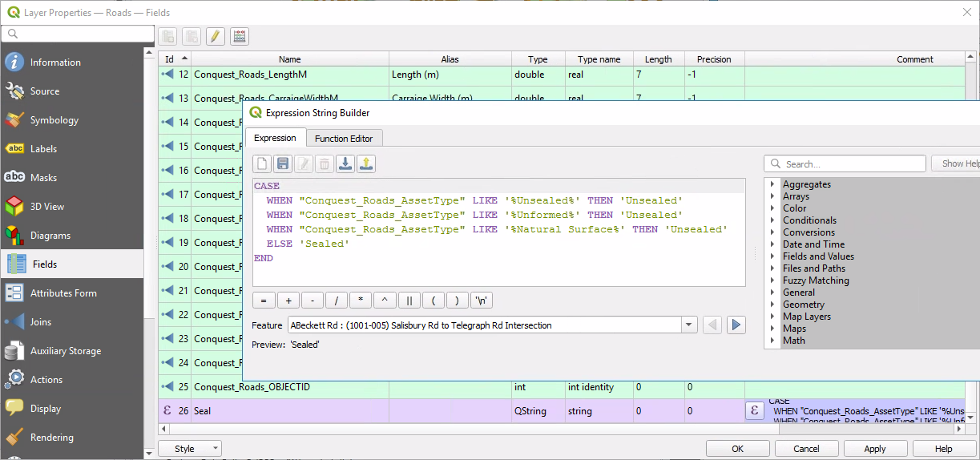980x460 pixels.
Task: Expand the Aggregates function group
Action: pos(772,184)
